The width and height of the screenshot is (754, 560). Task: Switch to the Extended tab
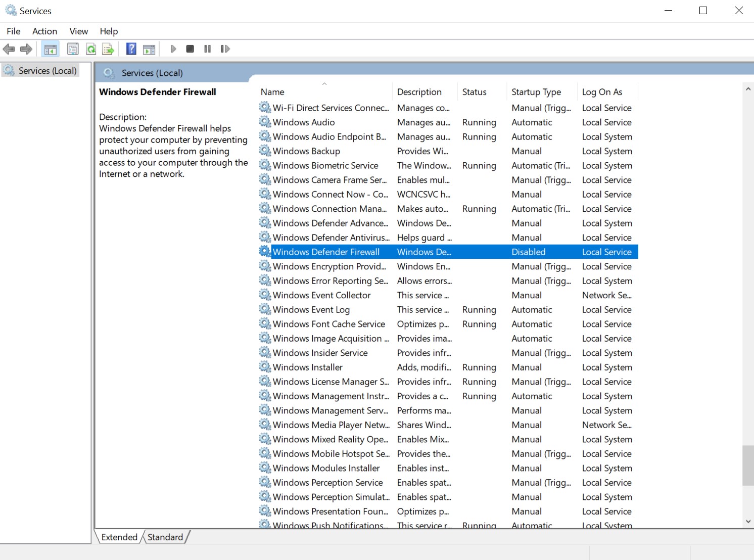click(x=119, y=537)
